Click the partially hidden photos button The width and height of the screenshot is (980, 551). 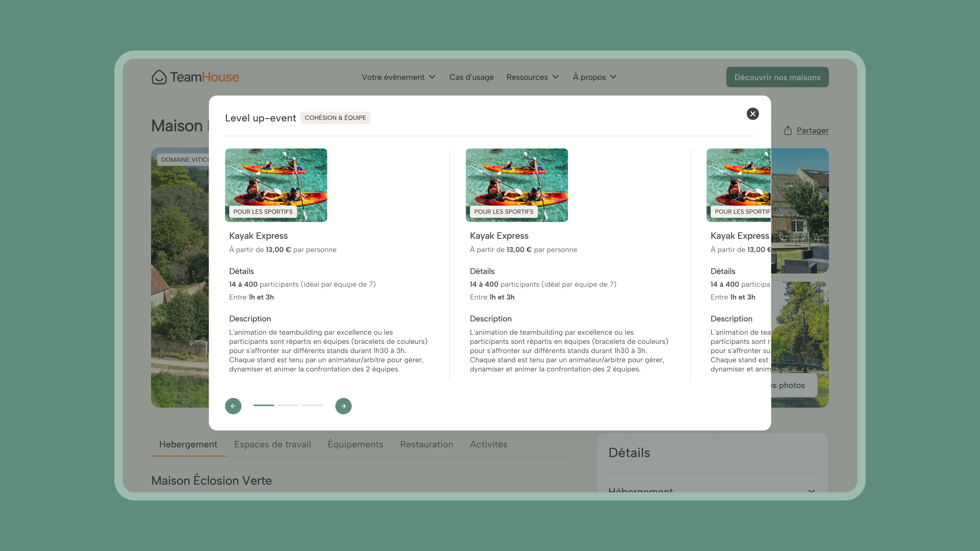[x=794, y=385]
